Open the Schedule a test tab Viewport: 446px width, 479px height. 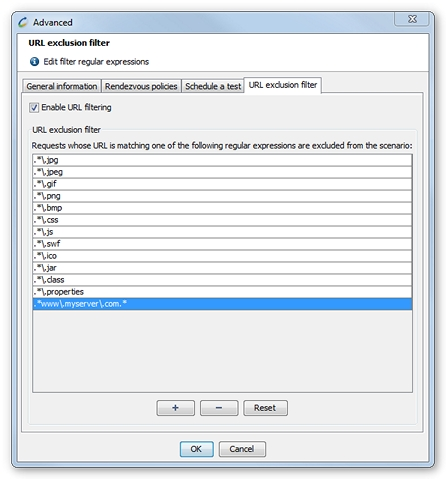click(213, 86)
